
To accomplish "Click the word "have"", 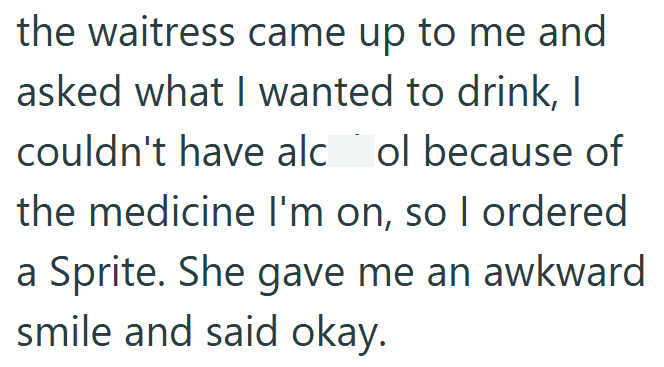I will (221, 151).
